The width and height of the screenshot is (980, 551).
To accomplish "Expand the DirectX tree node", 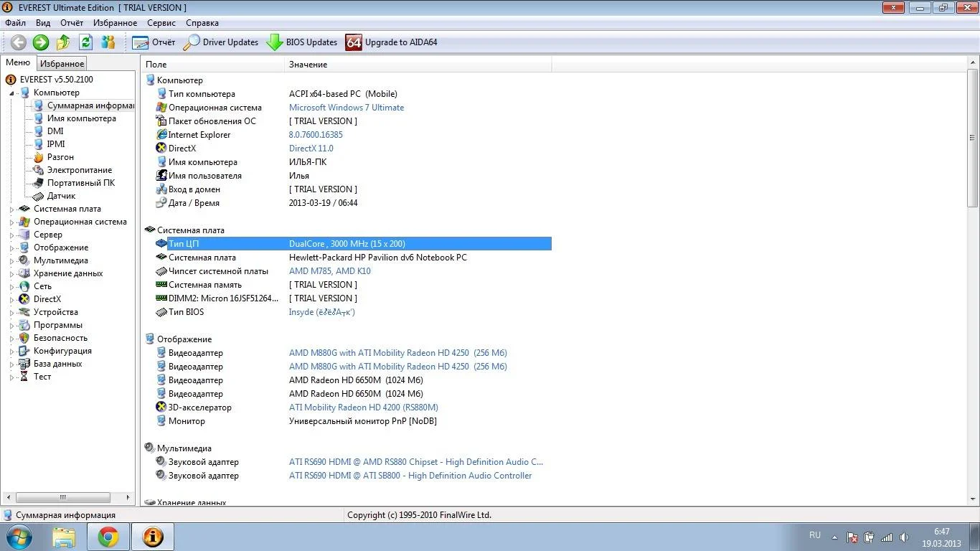I will click(x=11, y=300).
